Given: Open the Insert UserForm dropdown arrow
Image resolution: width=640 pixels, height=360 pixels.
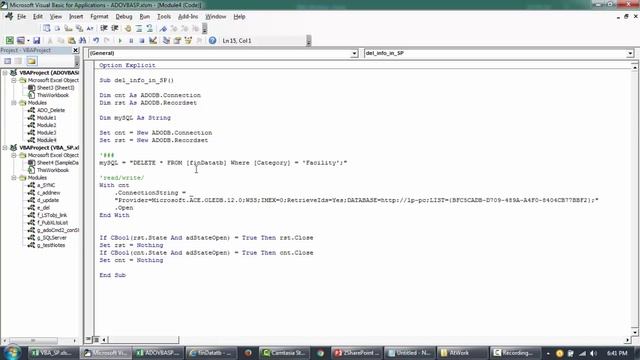Looking at the screenshot, I should 28,40.
